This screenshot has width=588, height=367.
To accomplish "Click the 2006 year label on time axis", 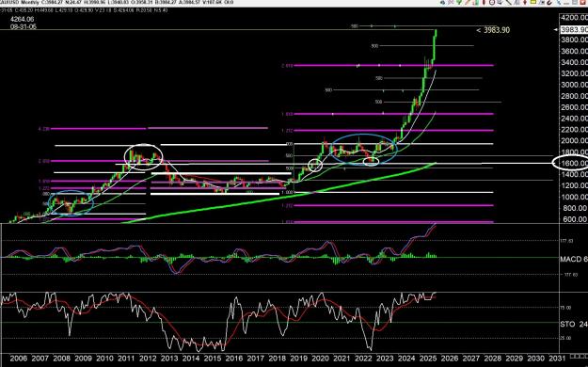I will [x=19, y=359].
